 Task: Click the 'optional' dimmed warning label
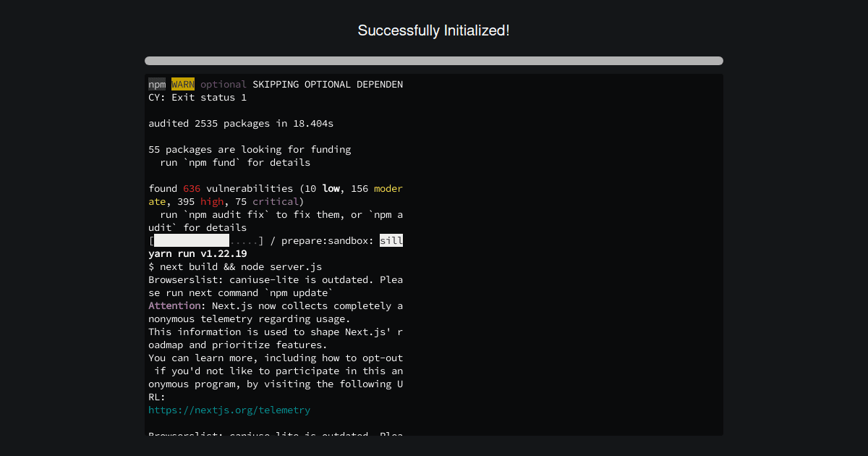click(x=224, y=84)
